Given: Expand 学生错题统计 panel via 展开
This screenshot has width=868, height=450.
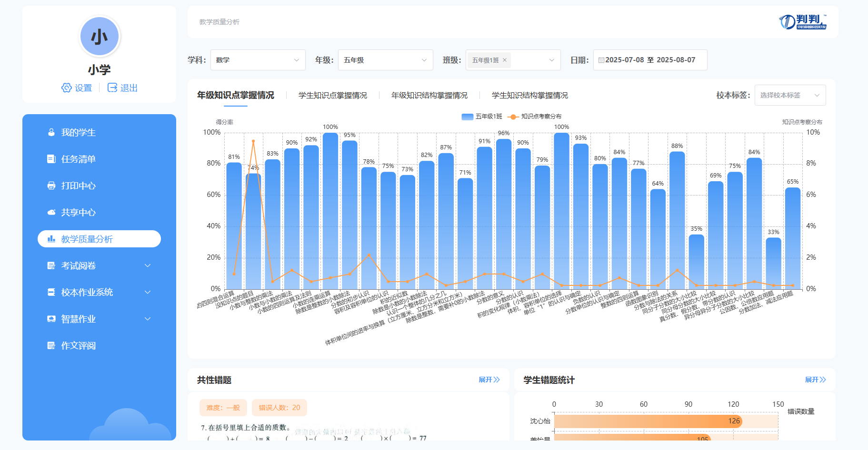Looking at the screenshot, I should tap(815, 380).
